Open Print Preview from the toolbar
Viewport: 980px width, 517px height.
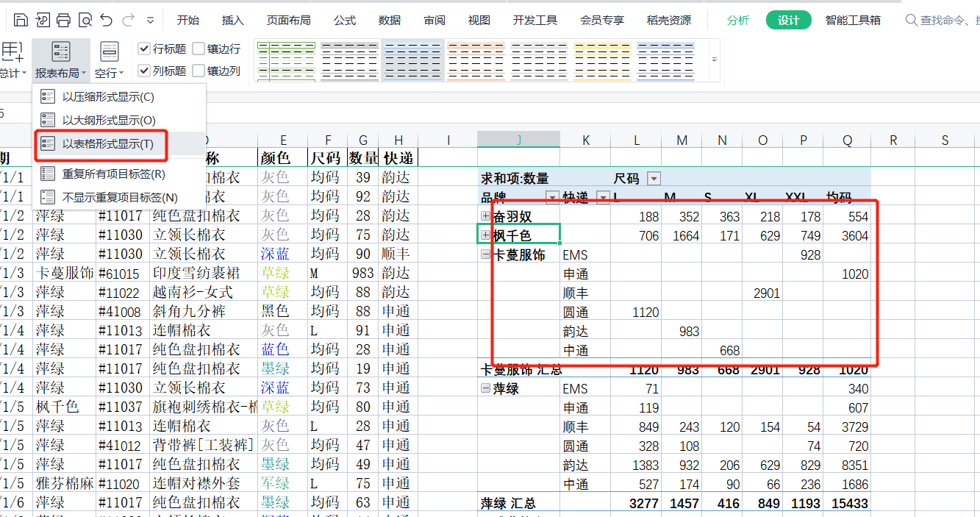(85, 20)
